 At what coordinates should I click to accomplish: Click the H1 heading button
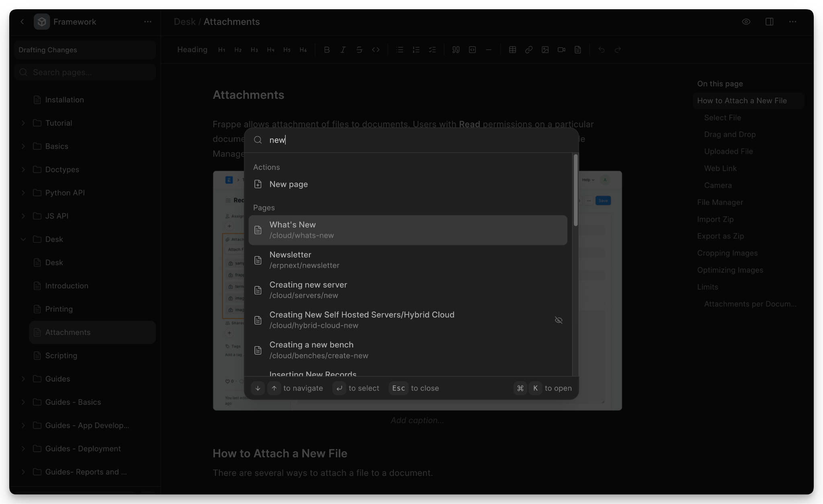[x=221, y=50]
